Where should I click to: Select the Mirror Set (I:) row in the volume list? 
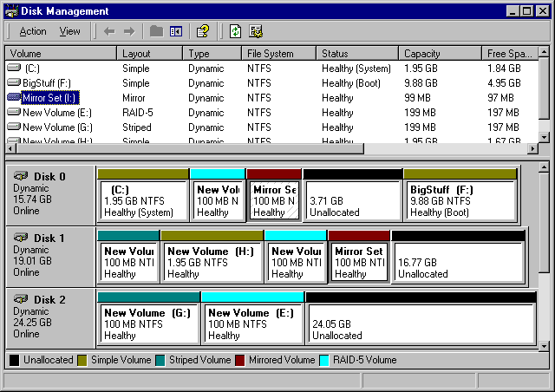pos(50,97)
